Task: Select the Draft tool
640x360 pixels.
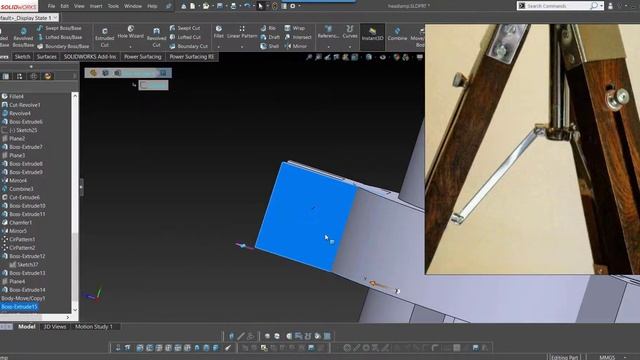Action: pyautogui.click(x=270, y=37)
